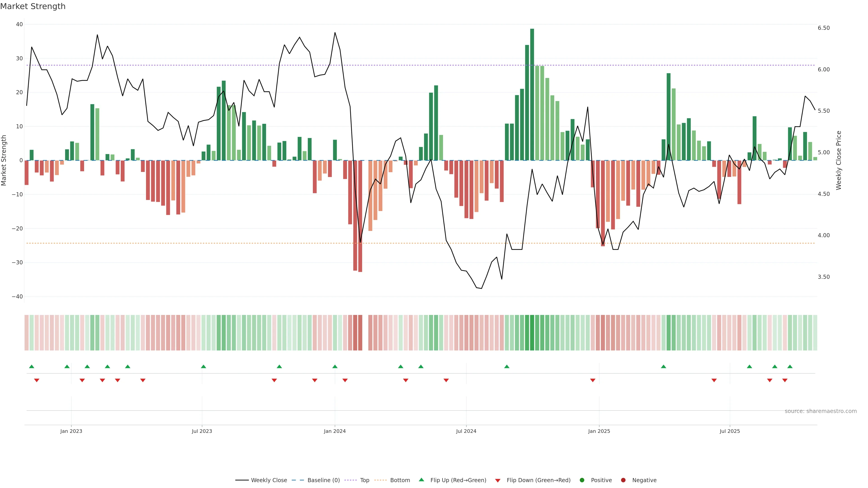Click the Market Strength chart title

click(x=33, y=6)
